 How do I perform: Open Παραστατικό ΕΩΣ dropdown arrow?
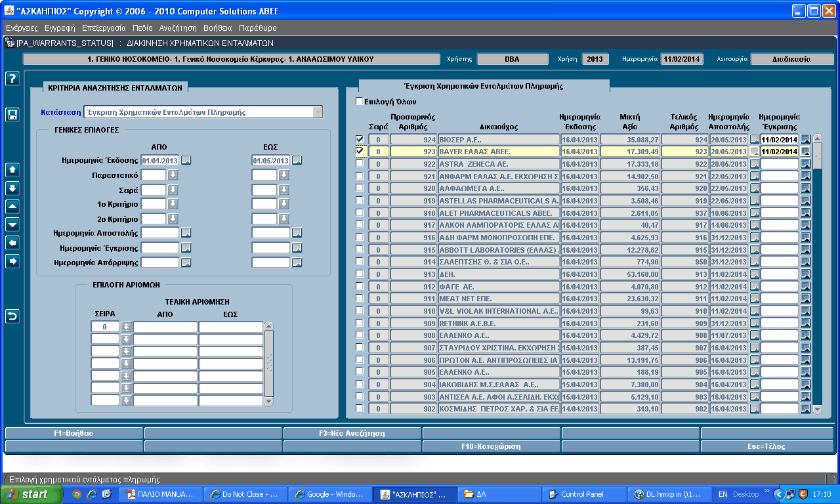[x=283, y=175]
